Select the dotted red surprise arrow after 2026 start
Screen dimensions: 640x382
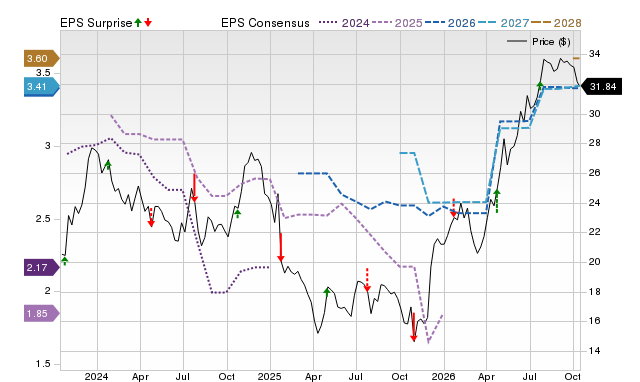coord(453,208)
